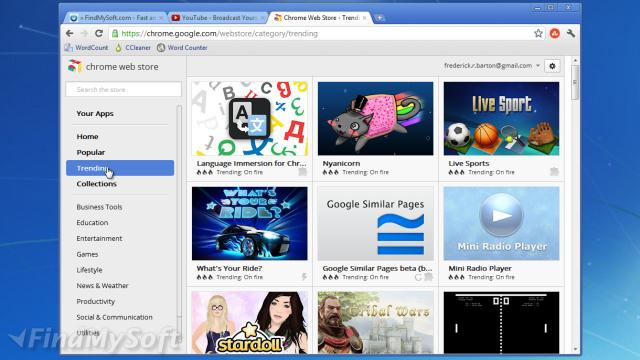The image size is (640, 360).
Task: Click the extension icon on Live Sports card
Action: point(554,171)
